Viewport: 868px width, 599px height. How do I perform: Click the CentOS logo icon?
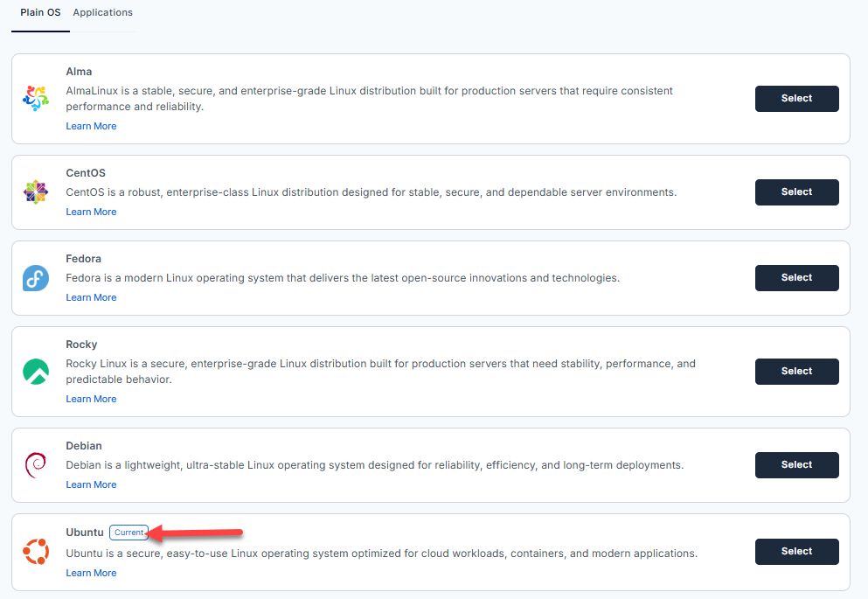(36, 192)
